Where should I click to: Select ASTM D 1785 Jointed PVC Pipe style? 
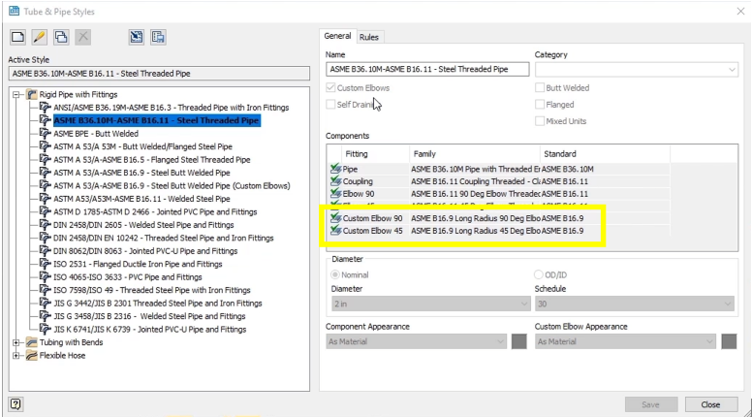click(155, 212)
